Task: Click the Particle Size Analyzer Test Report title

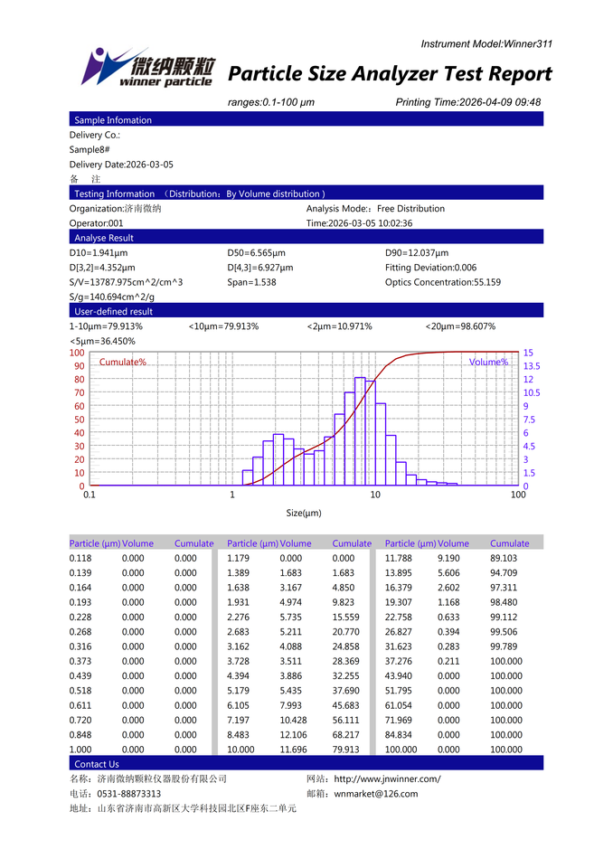Action: pos(390,73)
